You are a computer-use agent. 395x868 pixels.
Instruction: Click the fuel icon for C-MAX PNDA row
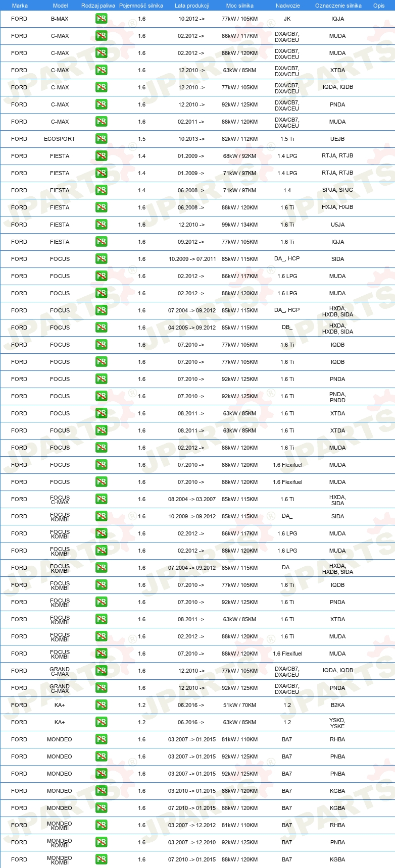(x=101, y=104)
